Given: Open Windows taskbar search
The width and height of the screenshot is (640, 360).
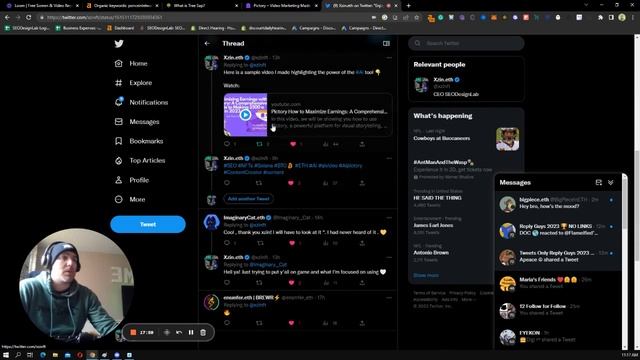Looking at the screenshot, I should tap(18, 355).
